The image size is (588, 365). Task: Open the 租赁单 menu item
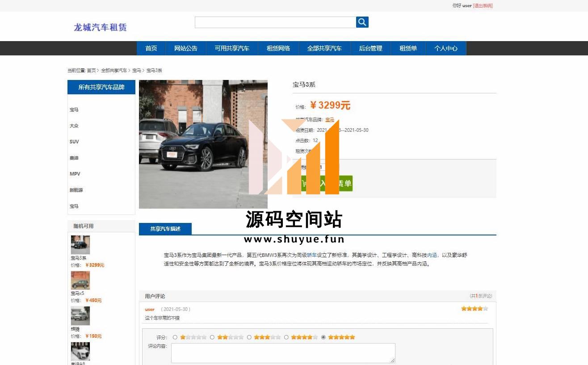click(x=408, y=48)
